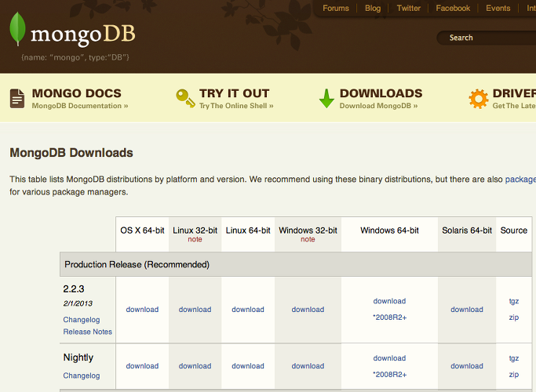Click the 2.2.3 version label
The image size is (536, 392).
click(74, 289)
